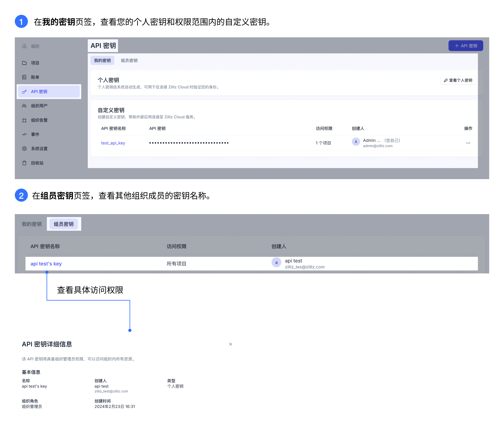Open the test_api_key link

point(113,143)
